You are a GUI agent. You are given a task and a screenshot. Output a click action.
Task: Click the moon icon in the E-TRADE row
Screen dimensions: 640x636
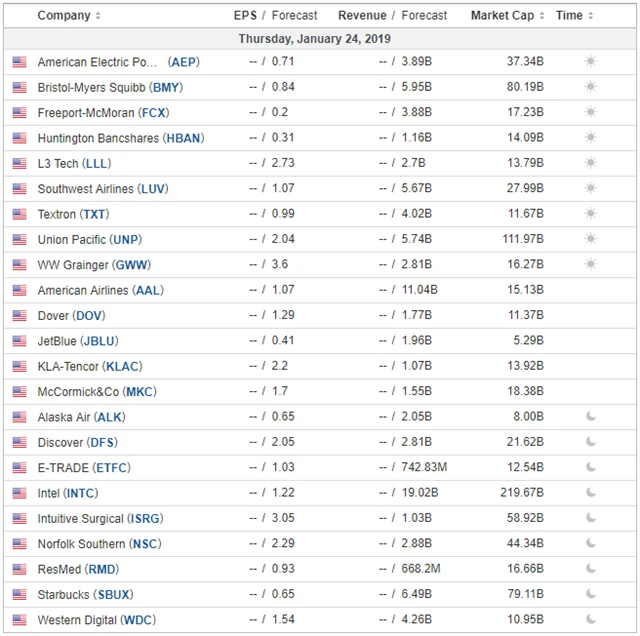point(590,467)
